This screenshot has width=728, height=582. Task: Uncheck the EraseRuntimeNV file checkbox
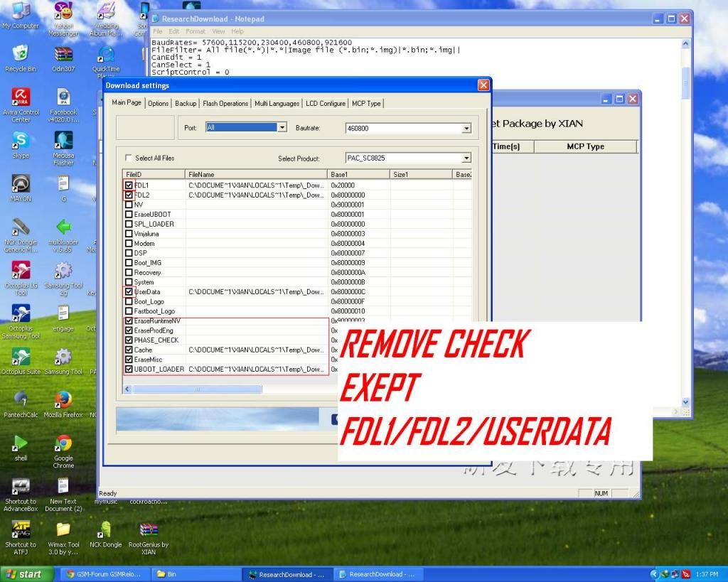pyautogui.click(x=129, y=321)
